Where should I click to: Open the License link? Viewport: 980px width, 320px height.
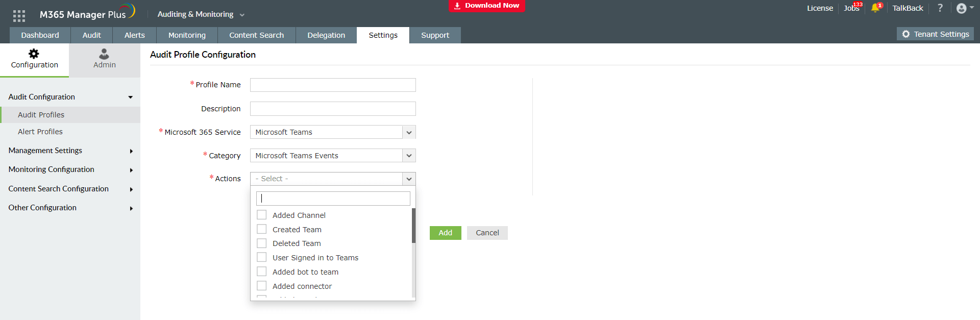pos(820,8)
